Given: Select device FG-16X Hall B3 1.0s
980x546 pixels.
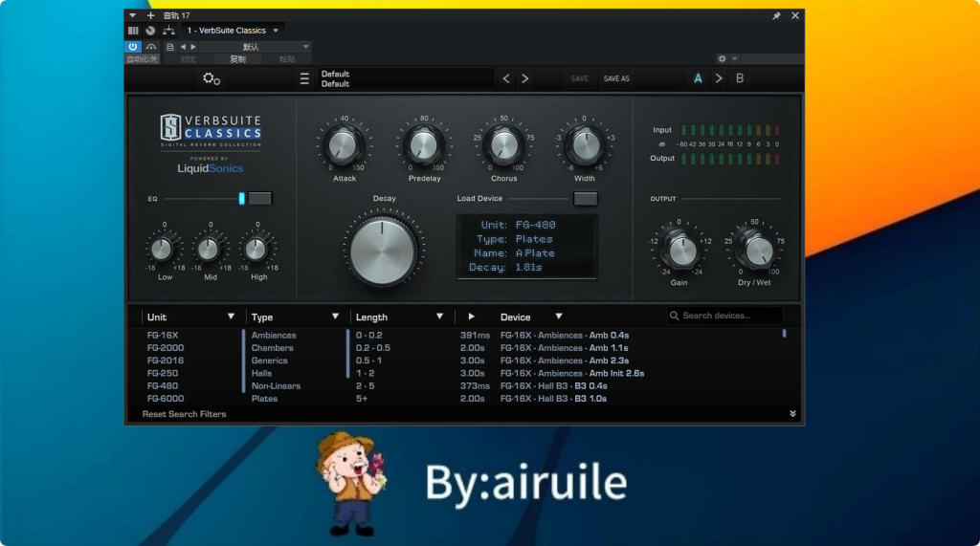Looking at the screenshot, I should click(x=554, y=399).
